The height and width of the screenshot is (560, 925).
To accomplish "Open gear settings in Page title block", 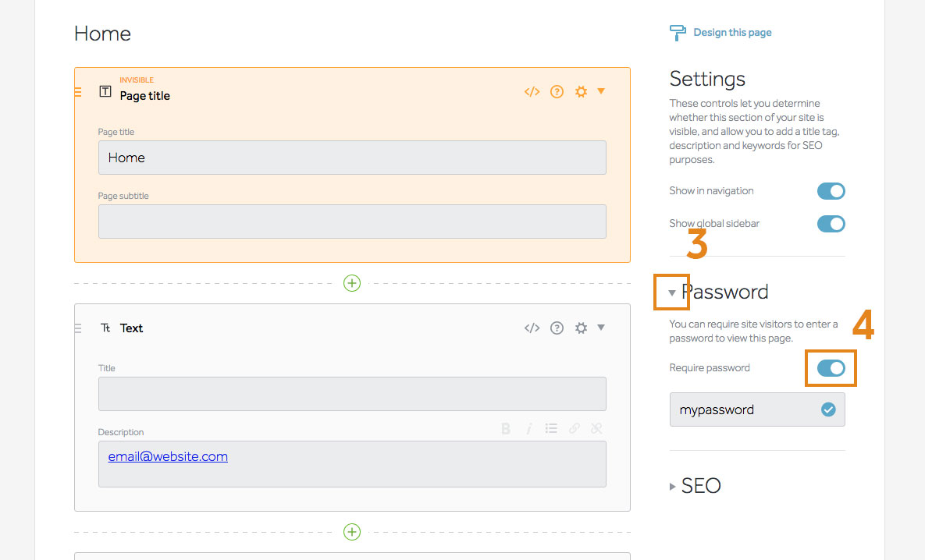I will [581, 92].
